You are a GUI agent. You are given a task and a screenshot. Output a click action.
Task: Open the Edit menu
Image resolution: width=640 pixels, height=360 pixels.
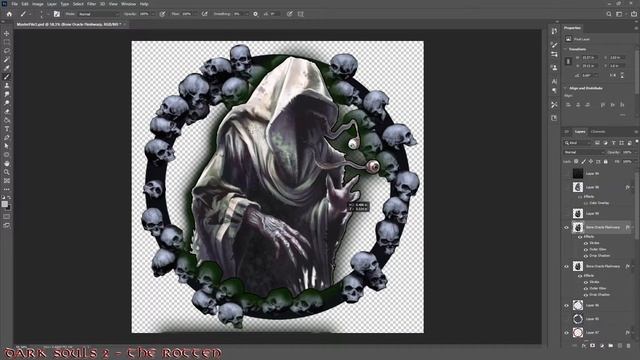pyautogui.click(x=25, y=4)
